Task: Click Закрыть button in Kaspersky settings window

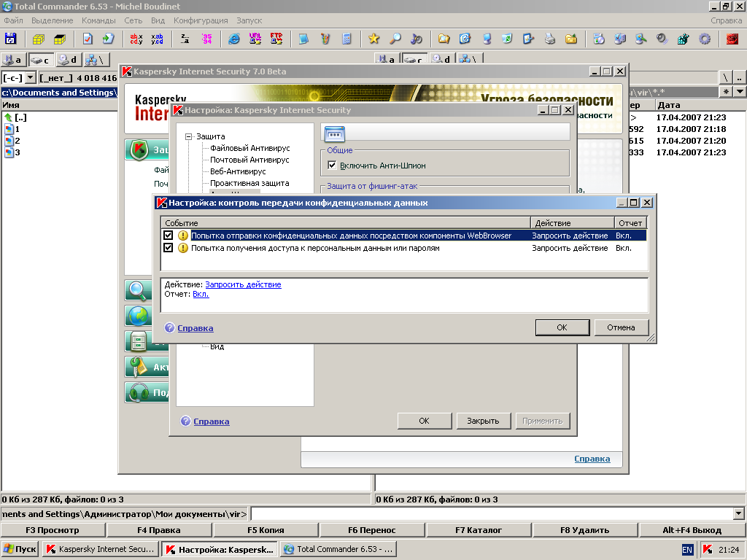Action: coord(483,421)
